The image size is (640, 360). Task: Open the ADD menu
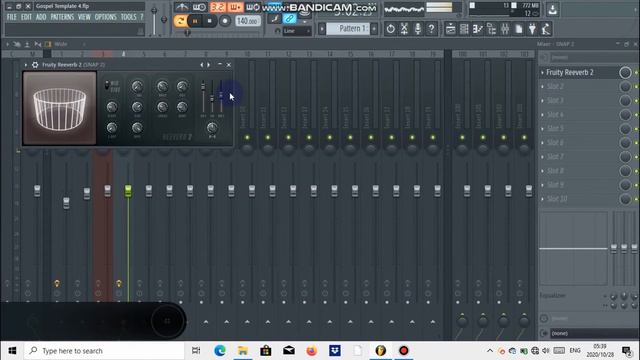tap(41, 17)
